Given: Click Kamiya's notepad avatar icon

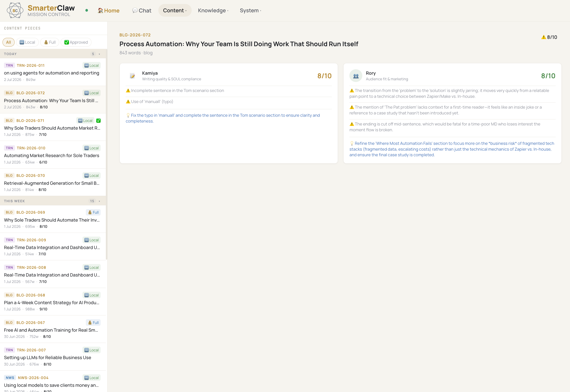Looking at the screenshot, I should click(x=132, y=76).
